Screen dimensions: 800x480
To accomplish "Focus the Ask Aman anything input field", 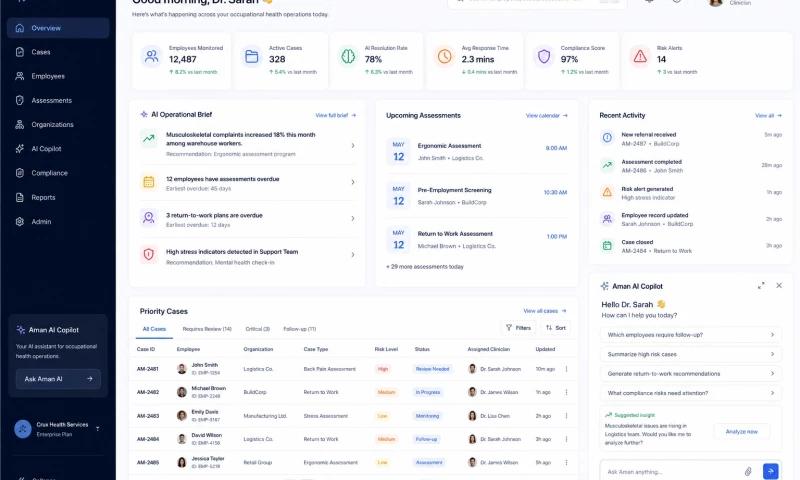I will point(672,472).
